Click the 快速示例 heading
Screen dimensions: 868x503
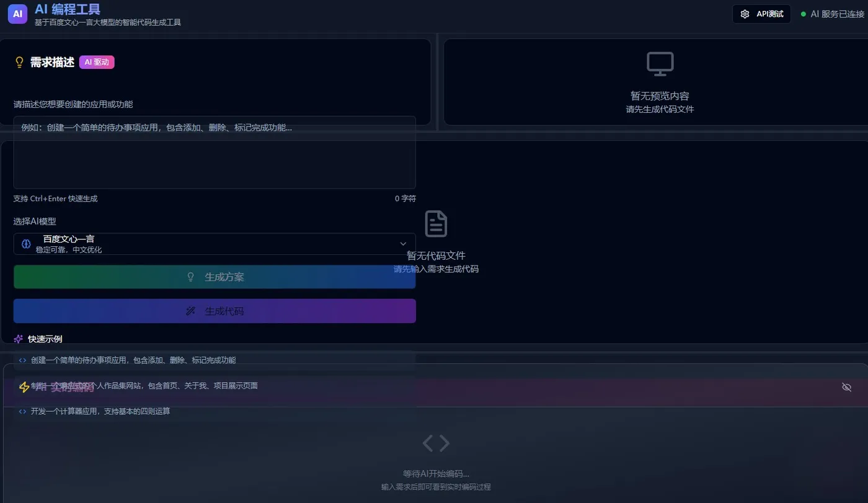tap(45, 339)
